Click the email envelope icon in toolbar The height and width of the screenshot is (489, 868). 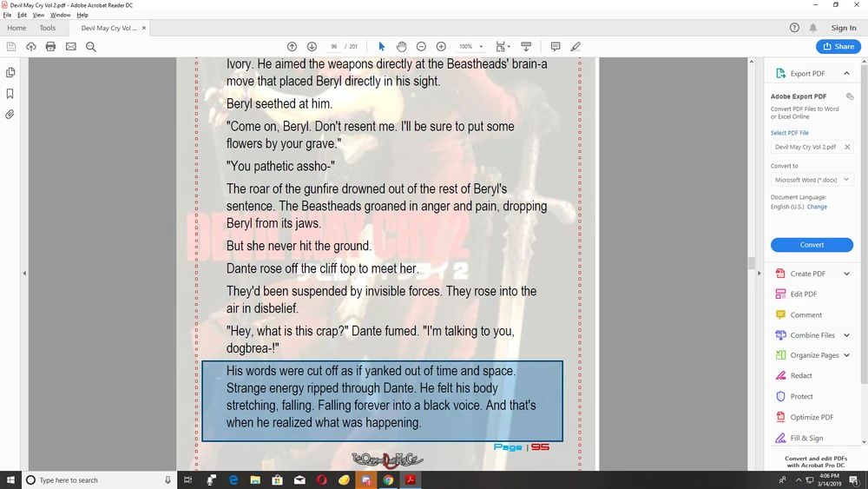[71, 47]
